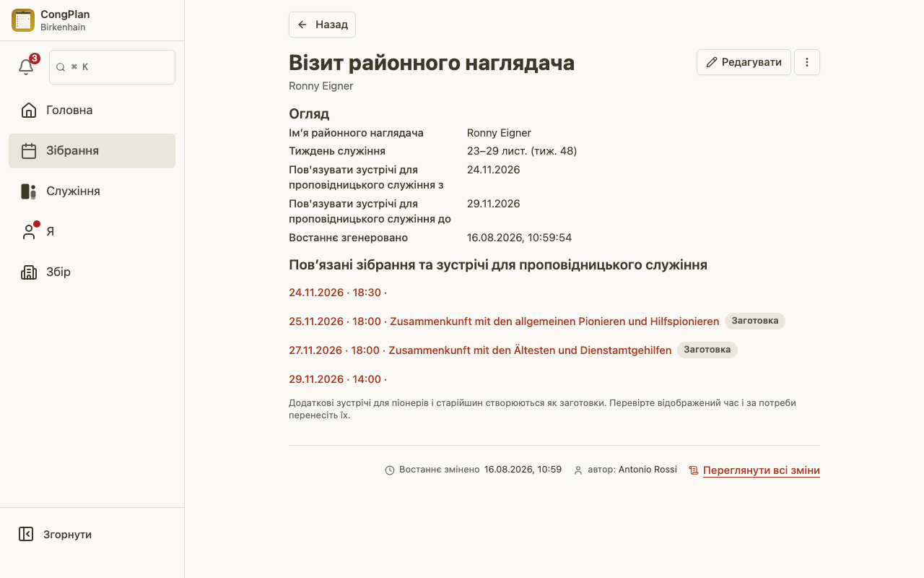
Task: Click the week value 23–29 лист. (тиж. 48)
Action: tap(522, 151)
